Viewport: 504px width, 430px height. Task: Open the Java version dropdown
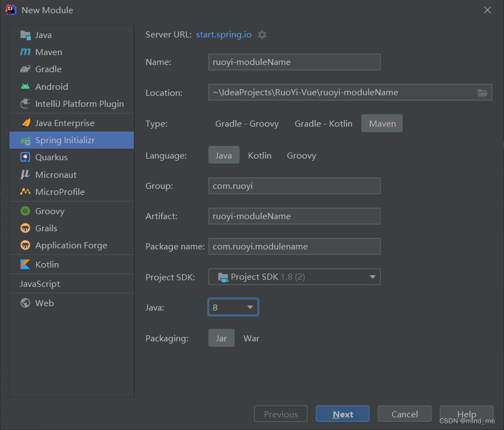233,307
